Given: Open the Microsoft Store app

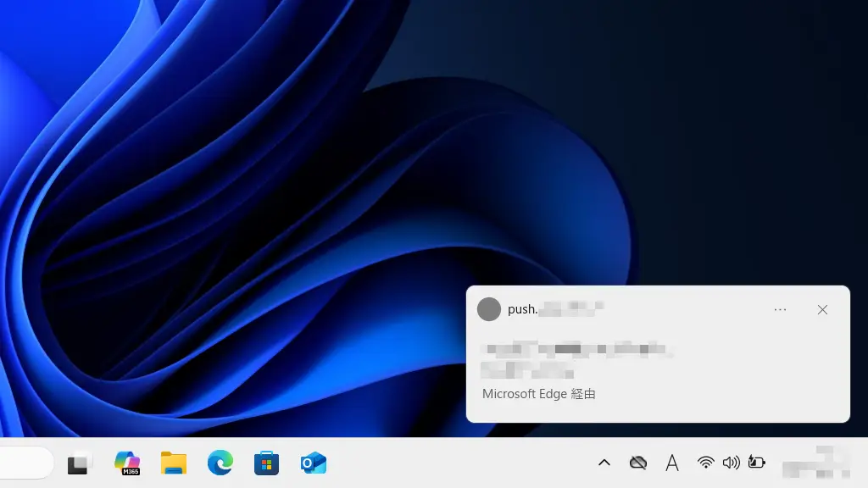Looking at the screenshot, I should (x=266, y=463).
